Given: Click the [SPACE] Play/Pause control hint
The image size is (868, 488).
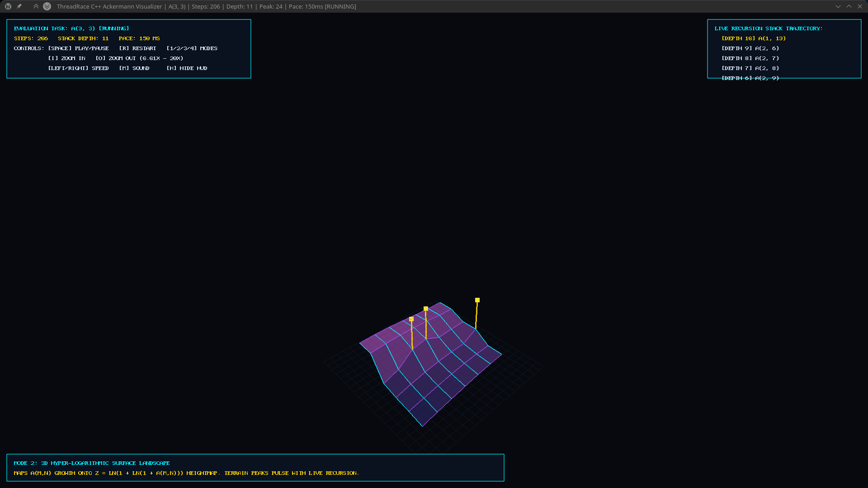Looking at the screenshot, I should click(x=79, y=48).
